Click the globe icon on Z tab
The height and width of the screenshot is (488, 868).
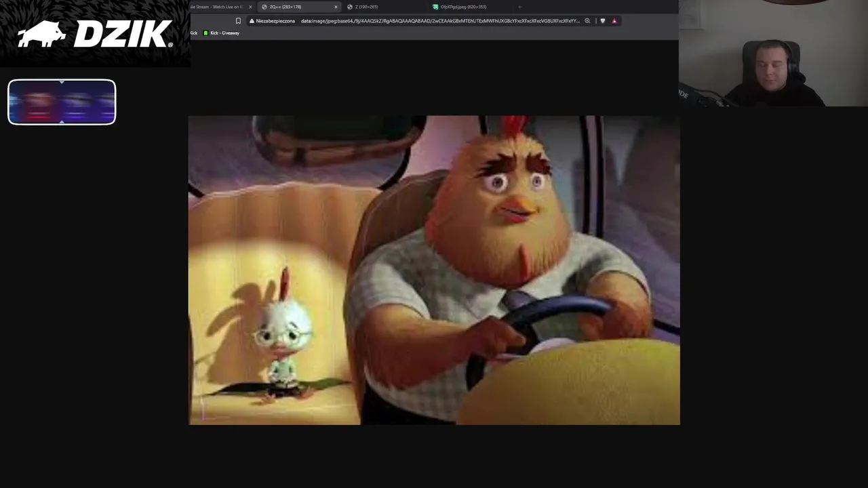(x=350, y=7)
